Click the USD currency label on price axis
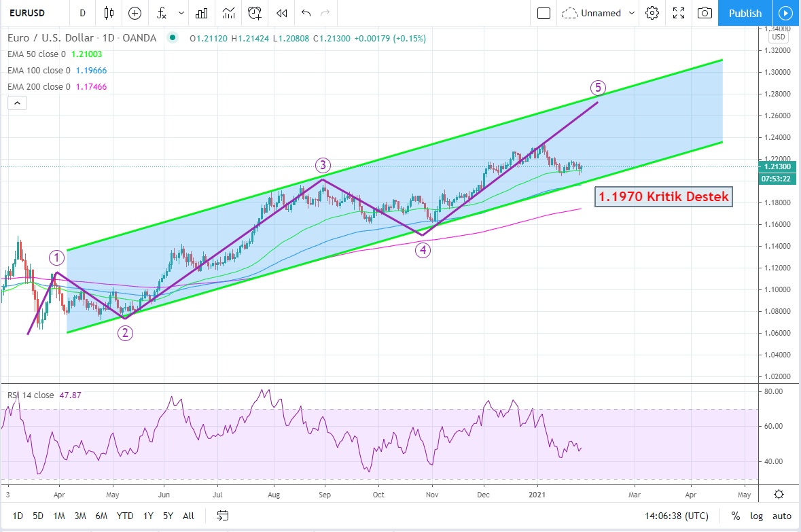The image size is (801, 532). tap(779, 37)
